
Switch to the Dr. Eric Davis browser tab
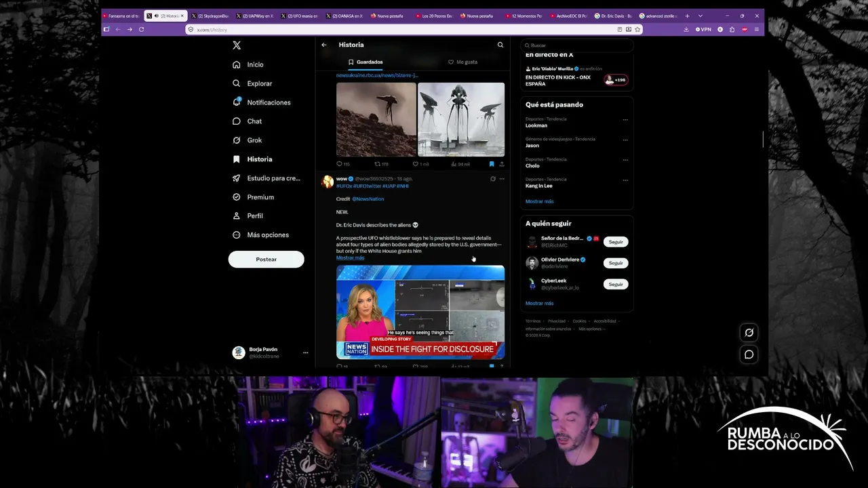[x=614, y=16]
